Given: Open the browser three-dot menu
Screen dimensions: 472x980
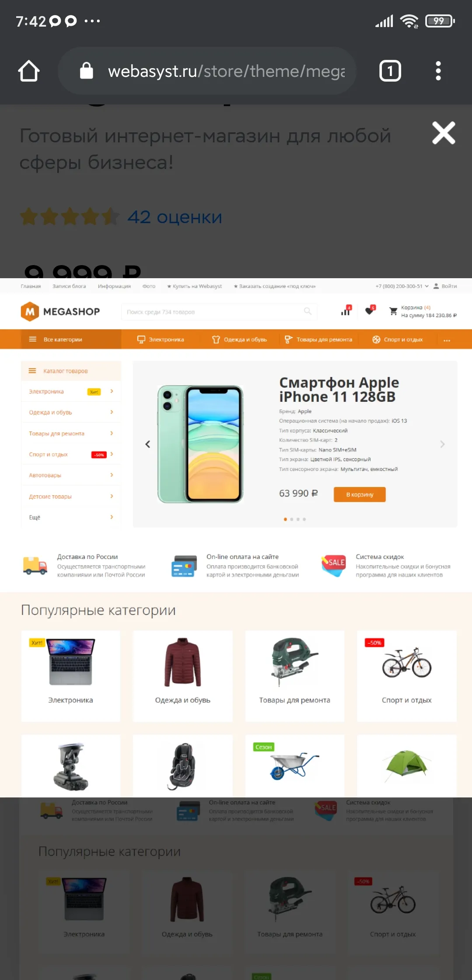Looking at the screenshot, I should tap(438, 71).
